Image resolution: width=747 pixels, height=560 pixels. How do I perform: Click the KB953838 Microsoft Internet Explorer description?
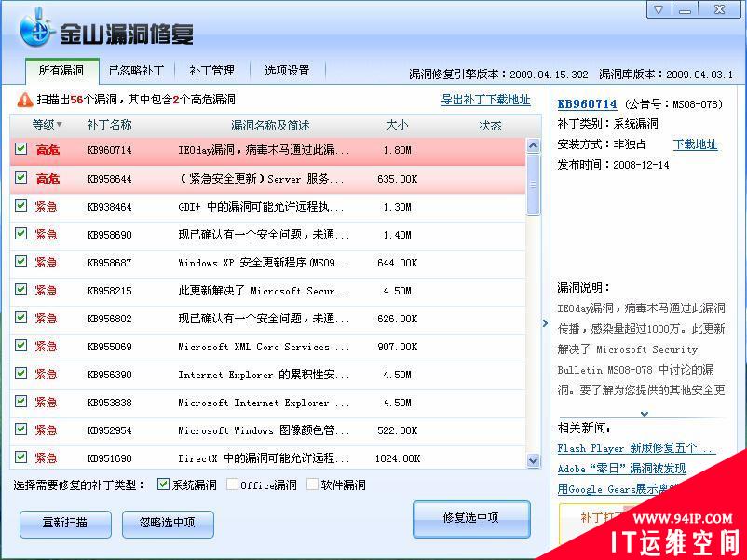click(264, 403)
